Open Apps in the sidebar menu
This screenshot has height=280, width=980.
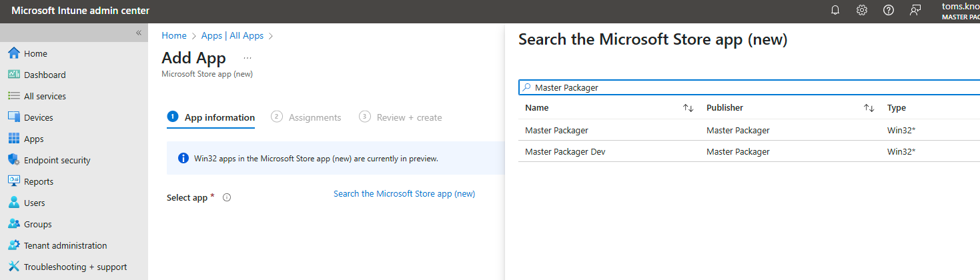click(x=33, y=139)
